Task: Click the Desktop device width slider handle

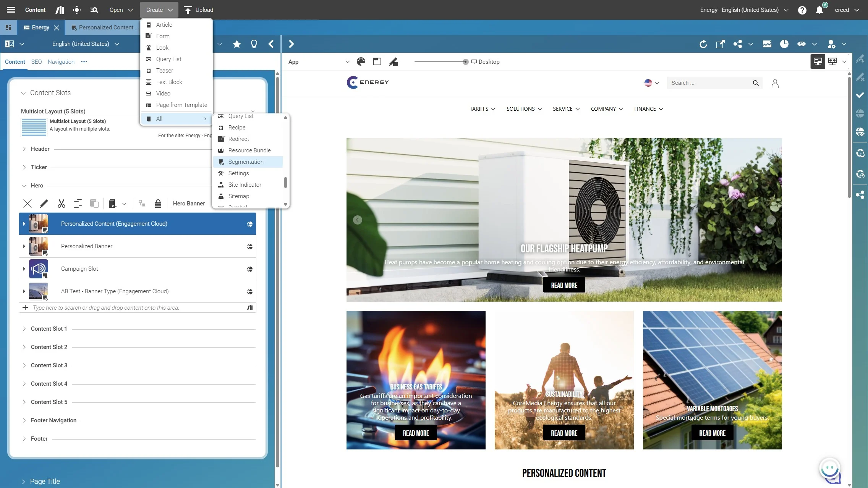Action: [x=465, y=62]
